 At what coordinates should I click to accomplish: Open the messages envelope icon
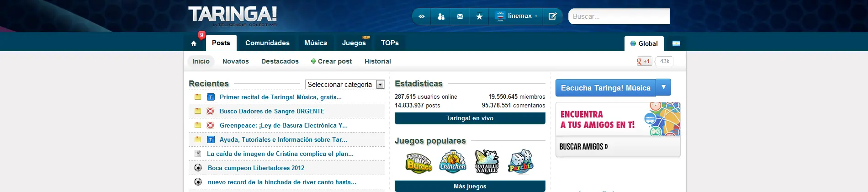460,16
